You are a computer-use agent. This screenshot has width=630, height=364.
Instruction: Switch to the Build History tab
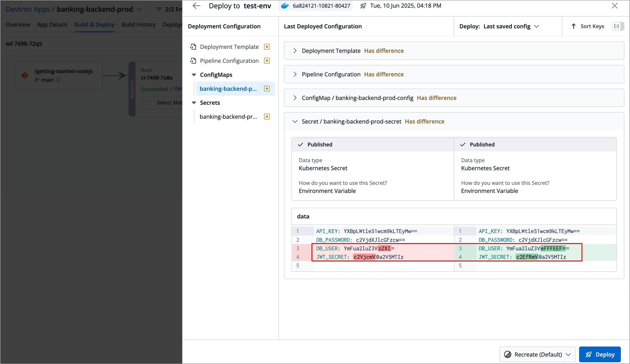[x=138, y=25]
